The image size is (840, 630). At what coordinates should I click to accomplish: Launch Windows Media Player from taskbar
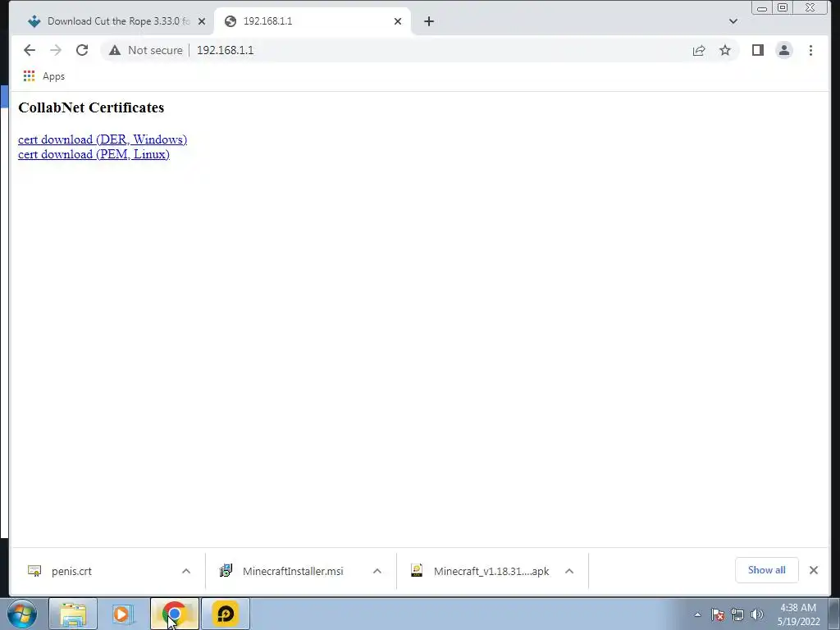(x=123, y=614)
